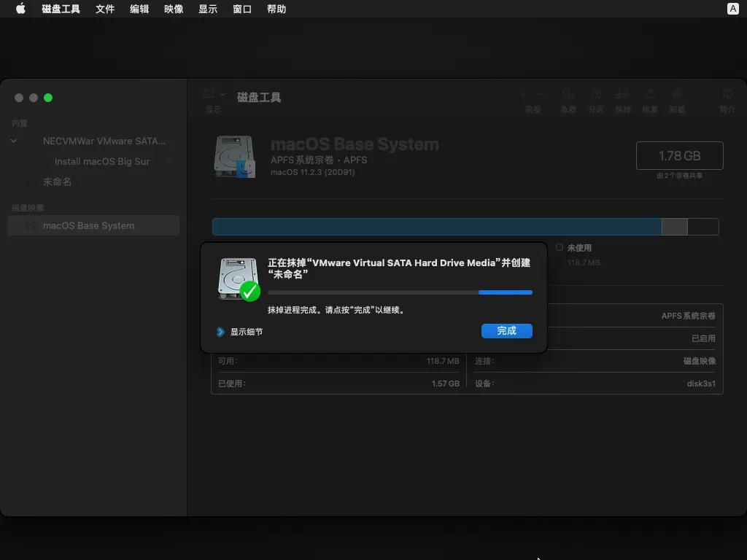Select the 未命名 volume in sidebar
This screenshot has height=560, width=747.
point(57,182)
